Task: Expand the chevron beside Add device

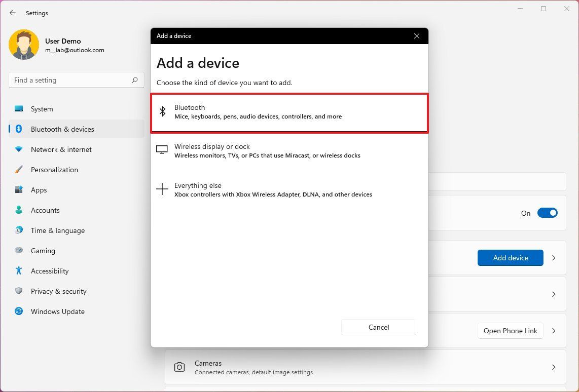Action: pyautogui.click(x=554, y=258)
